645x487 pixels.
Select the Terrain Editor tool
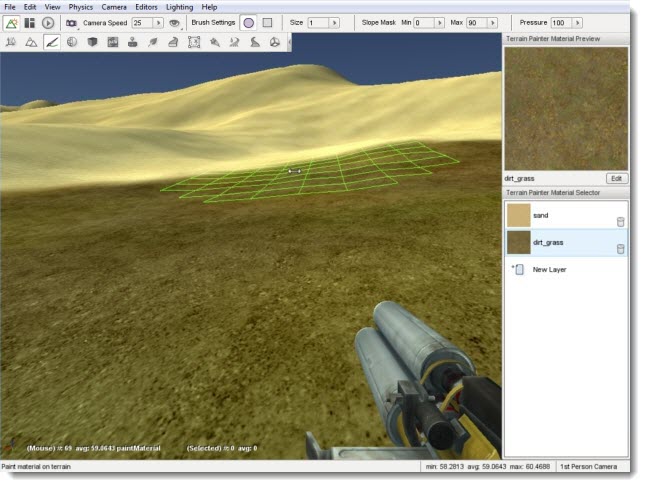pos(31,42)
